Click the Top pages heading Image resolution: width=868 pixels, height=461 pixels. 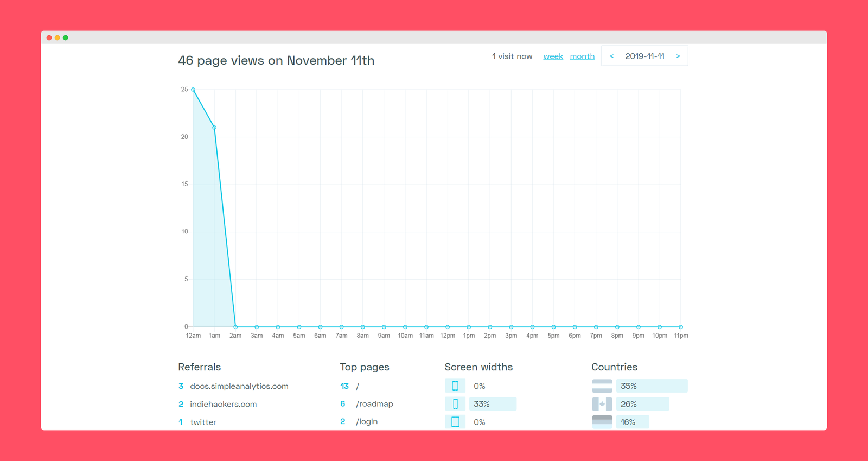[365, 367]
